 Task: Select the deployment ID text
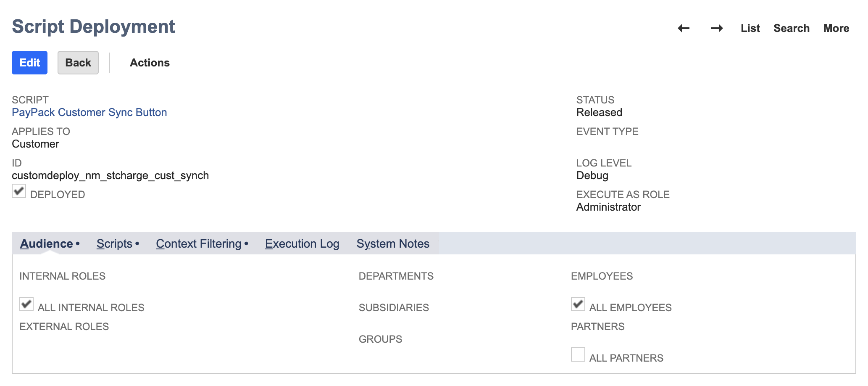pyautogui.click(x=110, y=175)
